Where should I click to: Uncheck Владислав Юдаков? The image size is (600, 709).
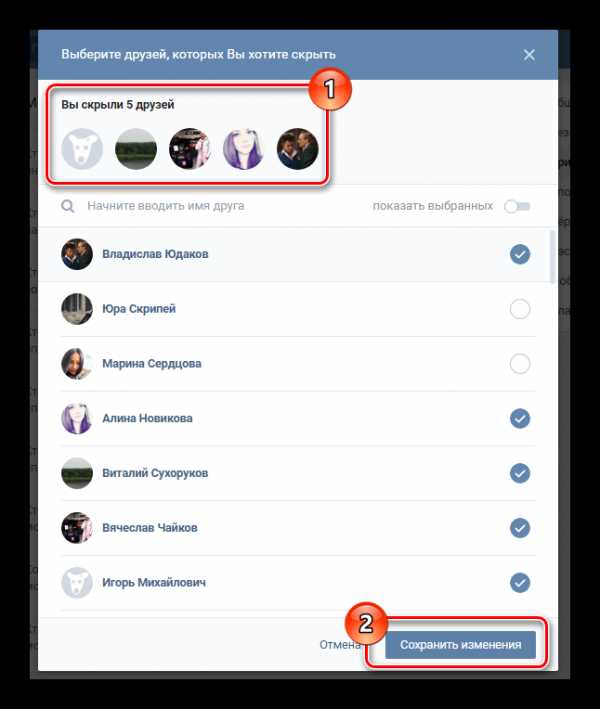[520, 254]
